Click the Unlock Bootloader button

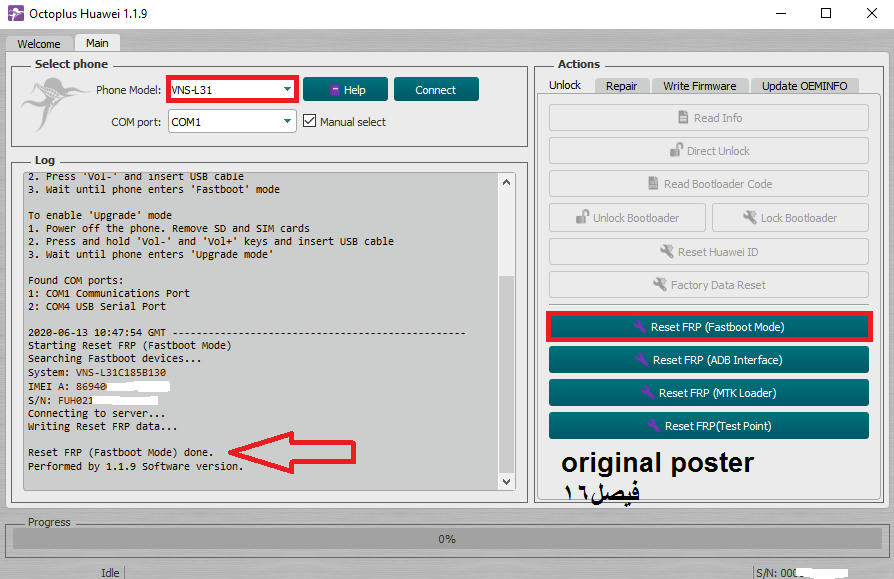click(x=627, y=217)
